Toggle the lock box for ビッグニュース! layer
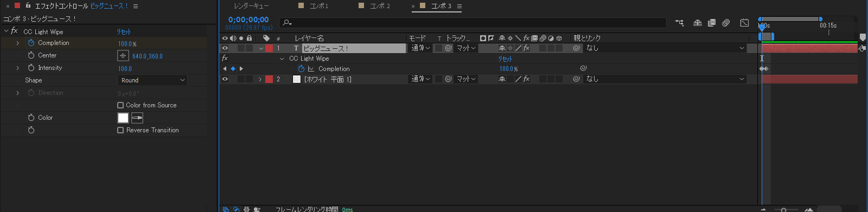Viewport: 868px width, 212px height. [x=249, y=48]
